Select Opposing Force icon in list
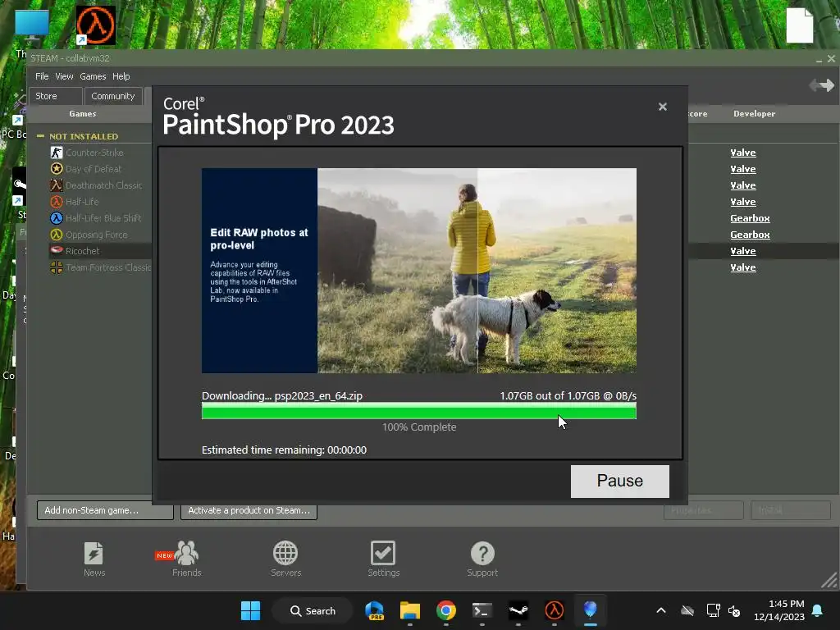The width and height of the screenshot is (840, 630). click(57, 235)
